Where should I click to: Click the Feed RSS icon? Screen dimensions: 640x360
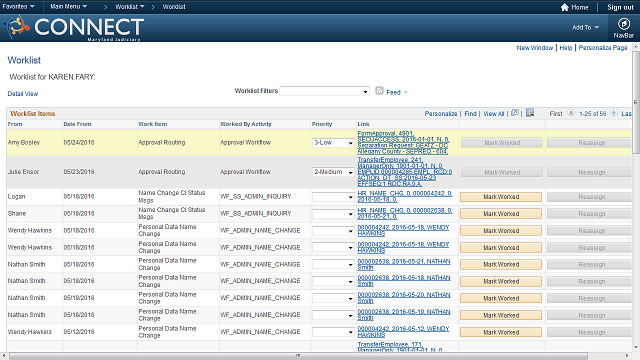click(x=379, y=91)
